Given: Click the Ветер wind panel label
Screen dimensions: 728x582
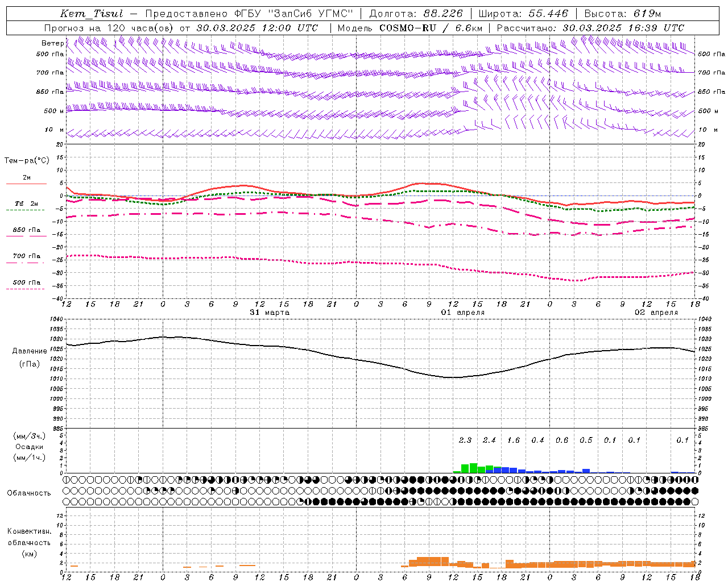Looking at the screenshot, I should 53,43.
